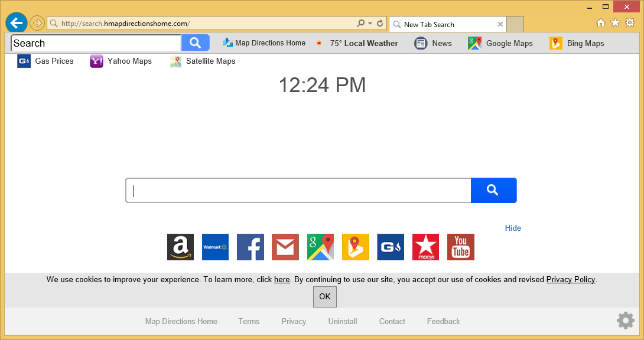Click the Google Maps toolbar icon

point(474,43)
